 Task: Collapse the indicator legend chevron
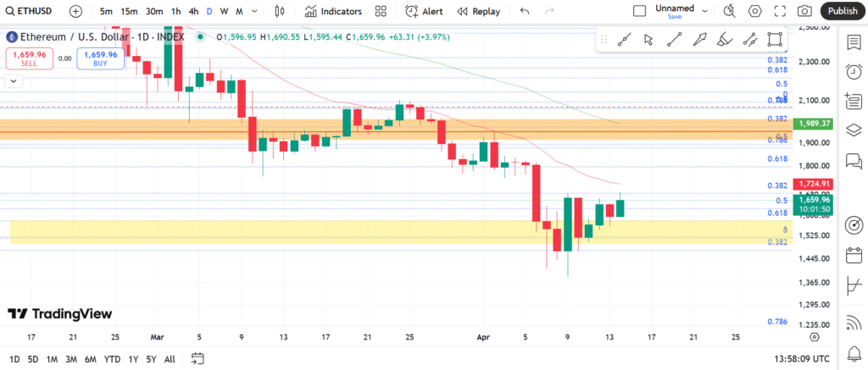click(x=13, y=80)
